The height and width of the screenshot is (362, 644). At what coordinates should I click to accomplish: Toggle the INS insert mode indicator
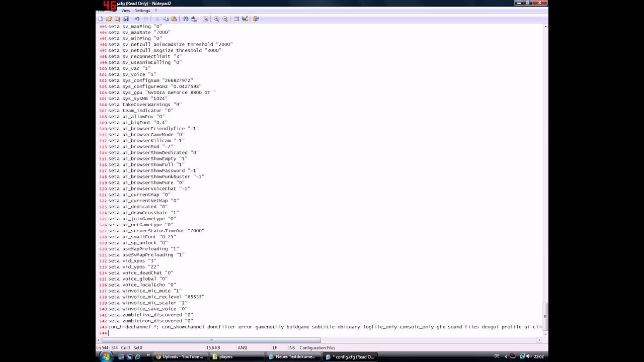[291, 347]
